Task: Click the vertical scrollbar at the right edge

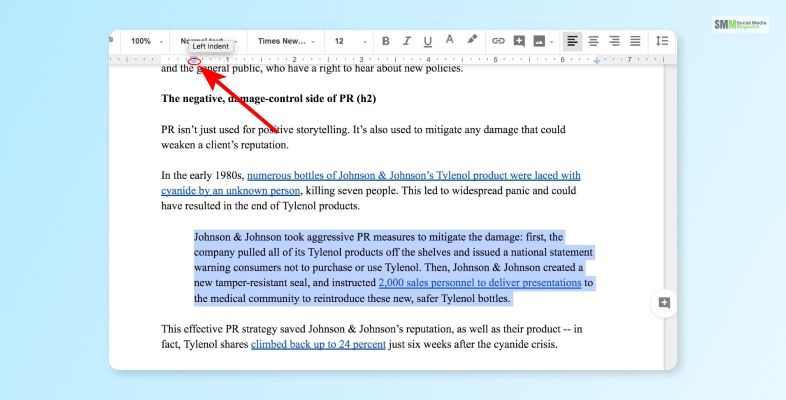Action: tap(670, 217)
